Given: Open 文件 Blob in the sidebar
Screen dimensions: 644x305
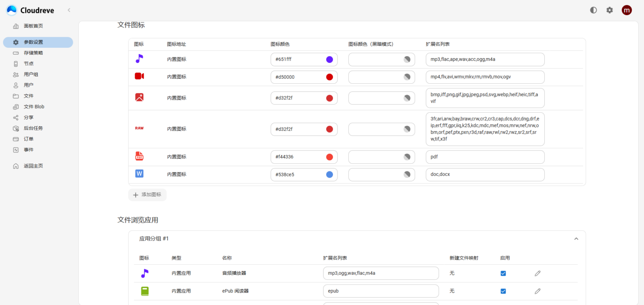Looking at the screenshot, I should point(38,106).
